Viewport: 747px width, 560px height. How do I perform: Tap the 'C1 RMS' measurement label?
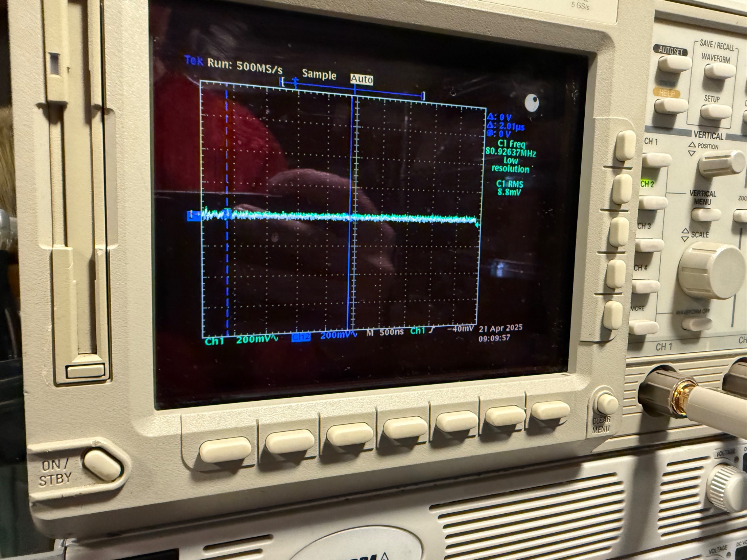(x=510, y=184)
